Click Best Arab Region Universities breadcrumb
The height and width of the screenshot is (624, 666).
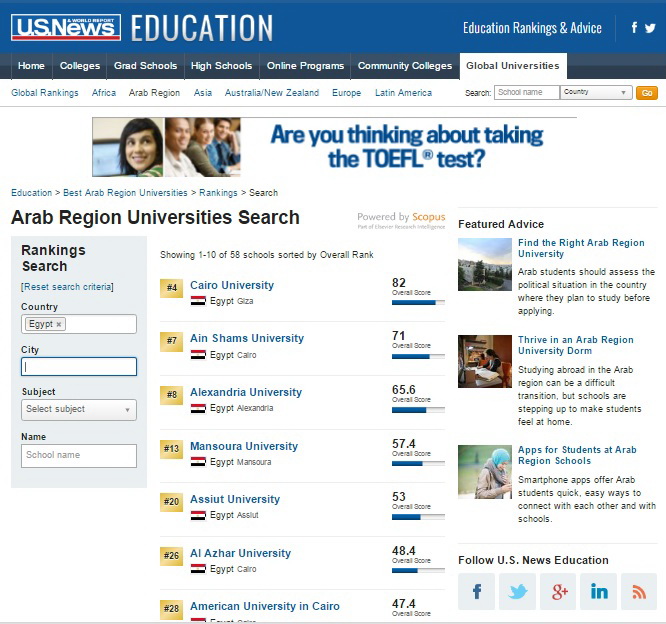pos(125,193)
